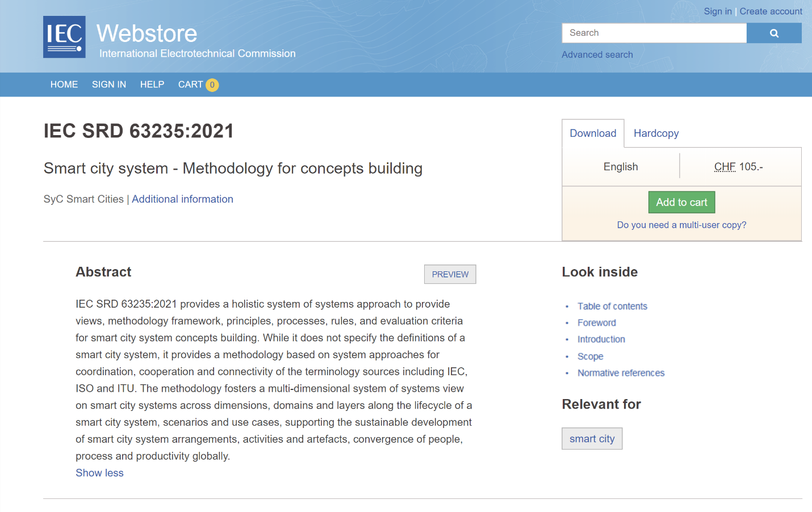Click the Look inside heading
This screenshot has height=512, width=812.
[600, 272]
